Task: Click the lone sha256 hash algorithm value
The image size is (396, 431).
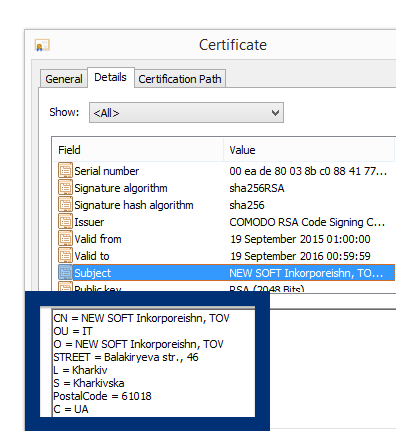Action: 247,205
